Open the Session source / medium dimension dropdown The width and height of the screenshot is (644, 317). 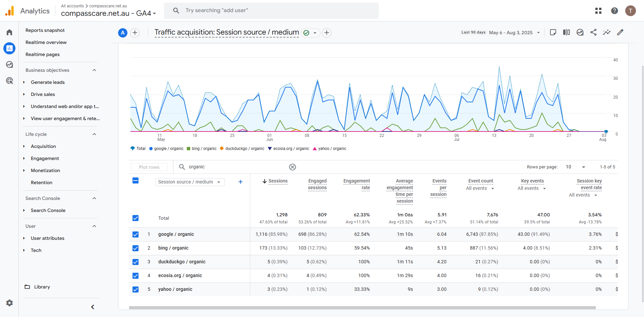click(190, 182)
